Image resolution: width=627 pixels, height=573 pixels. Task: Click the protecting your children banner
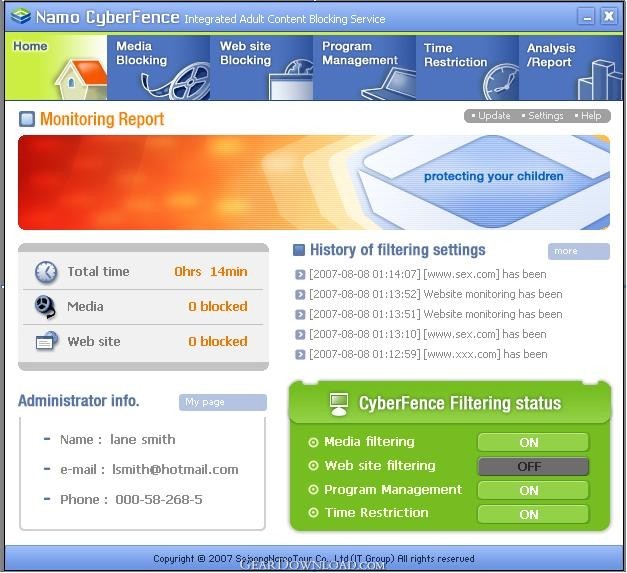pyautogui.click(x=314, y=183)
